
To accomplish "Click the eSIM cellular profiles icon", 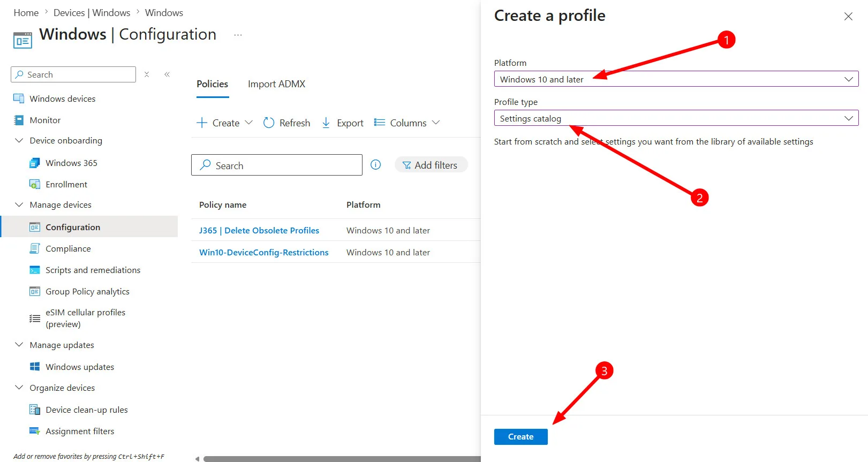I will pos(35,319).
